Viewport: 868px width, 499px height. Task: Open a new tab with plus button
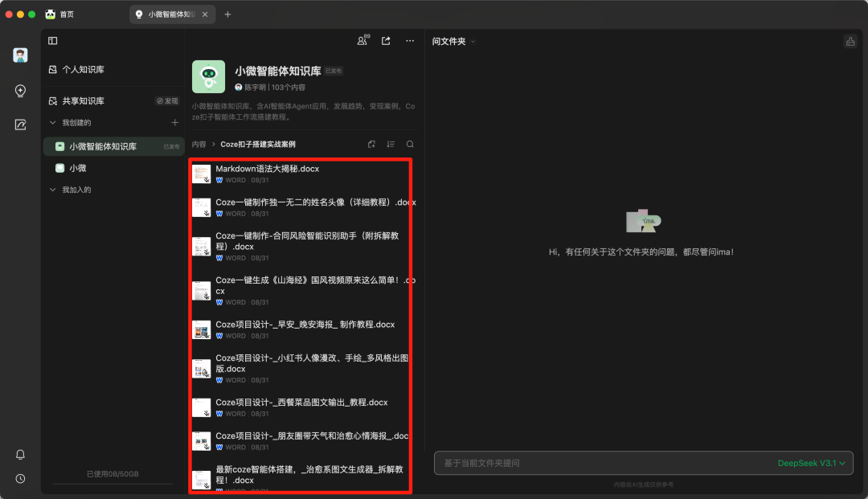point(227,14)
